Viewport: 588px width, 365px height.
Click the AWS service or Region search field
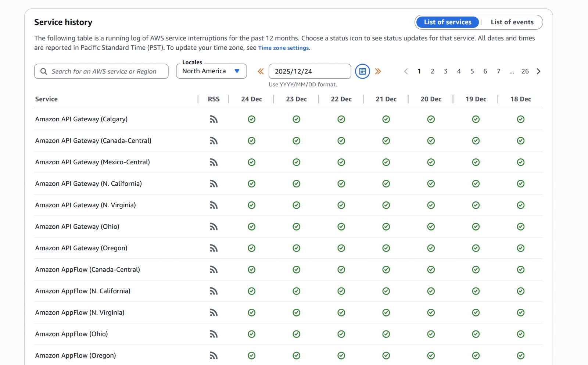[x=101, y=71]
